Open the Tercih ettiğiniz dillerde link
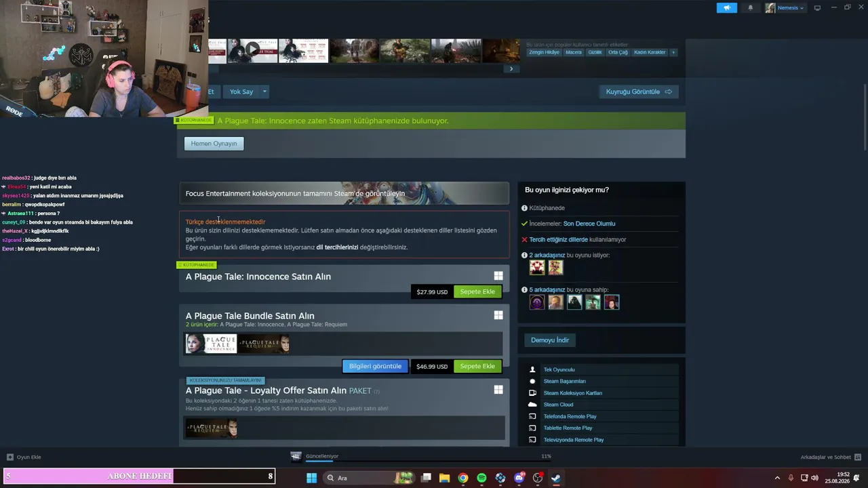Screen dimensions: 868x488 click(x=559, y=239)
